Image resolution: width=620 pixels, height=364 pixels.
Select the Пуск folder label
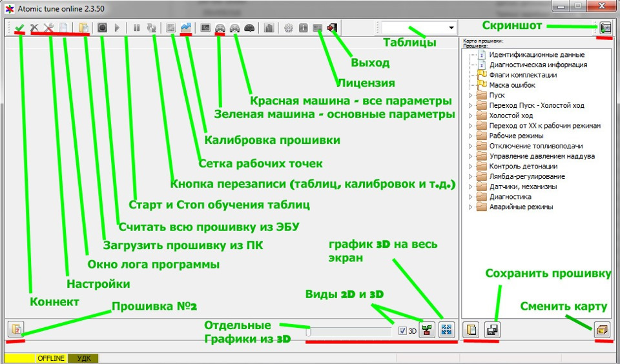point(497,96)
